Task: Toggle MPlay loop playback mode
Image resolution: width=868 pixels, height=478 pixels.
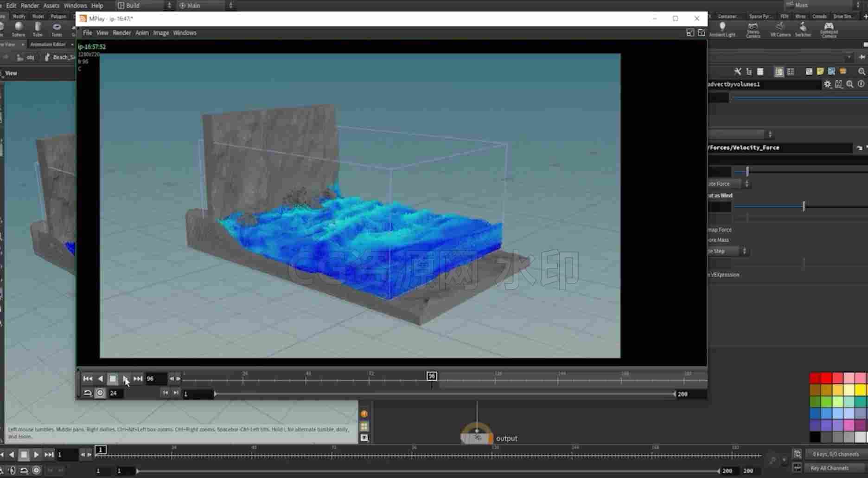Action: [88, 393]
